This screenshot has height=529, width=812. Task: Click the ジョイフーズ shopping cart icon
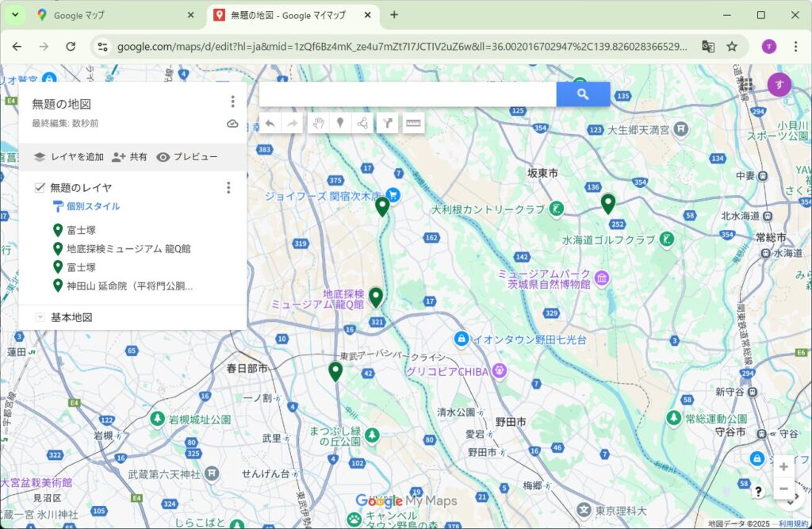[393, 195]
